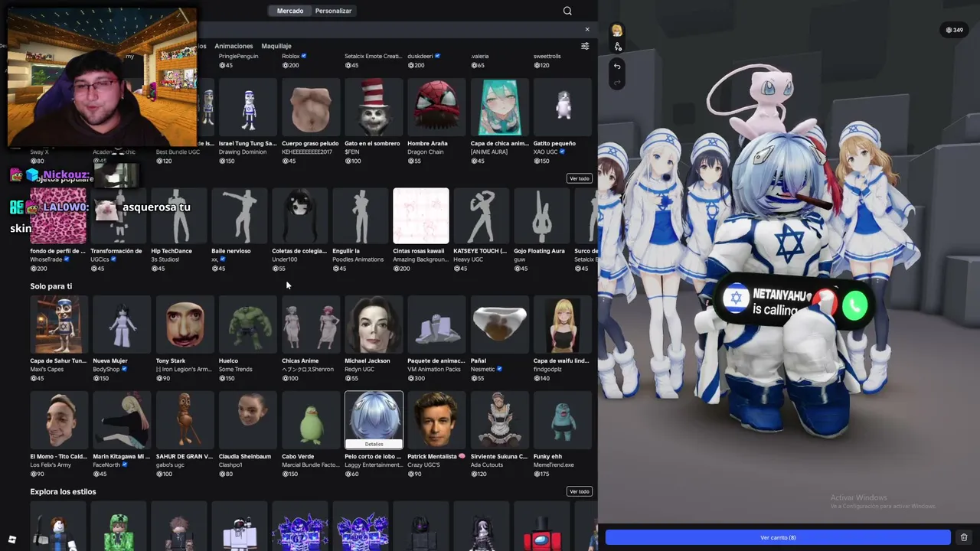Select the Cintas rosas kawaii background

pos(421,216)
